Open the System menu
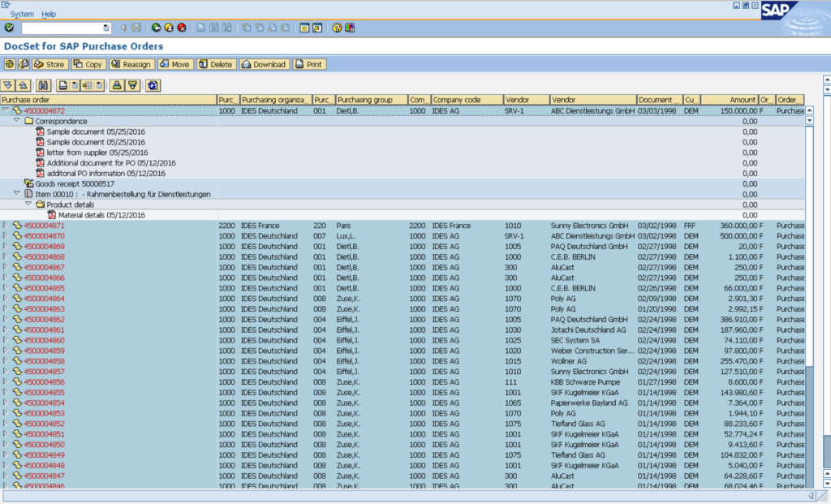The width and height of the screenshot is (831, 504). [x=22, y=14]
